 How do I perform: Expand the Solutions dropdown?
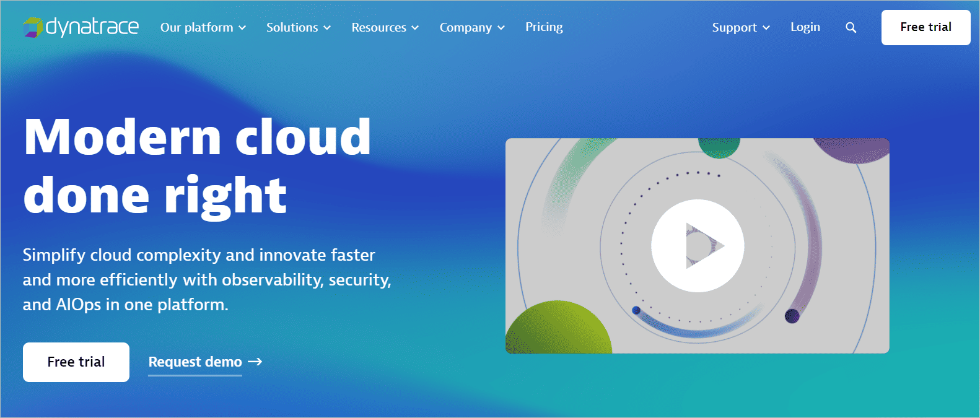click(x=299, y=27)
